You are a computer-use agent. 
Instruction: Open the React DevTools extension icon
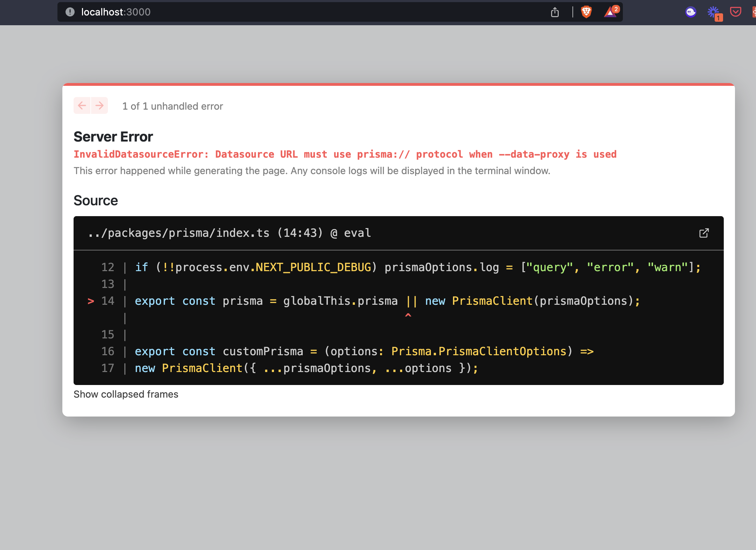754,12
